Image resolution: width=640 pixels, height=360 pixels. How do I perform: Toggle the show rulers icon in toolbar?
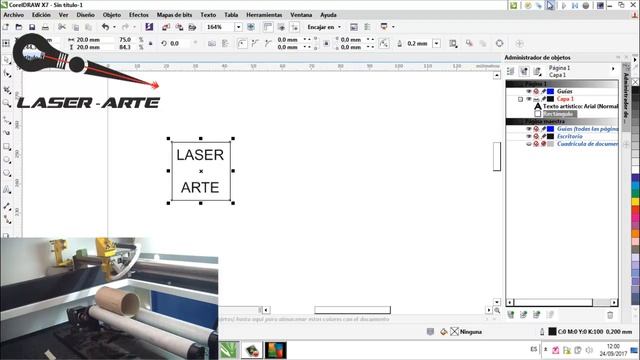point(268,27)
